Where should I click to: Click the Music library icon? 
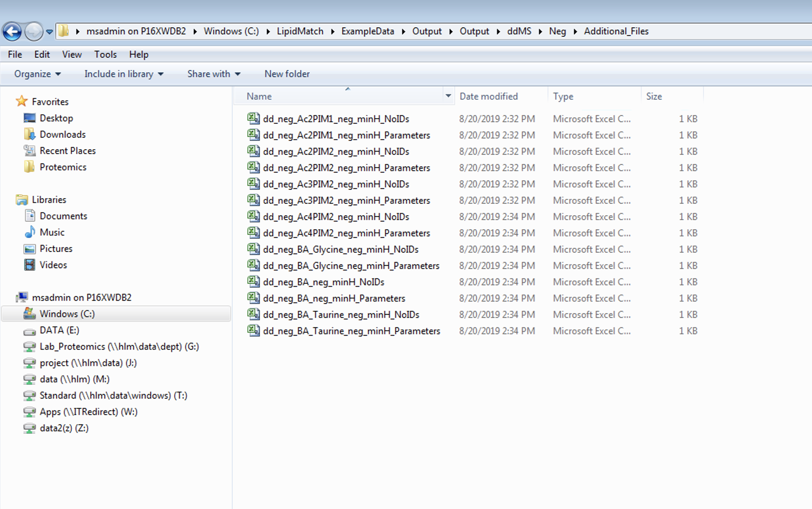tap(30, 232)
